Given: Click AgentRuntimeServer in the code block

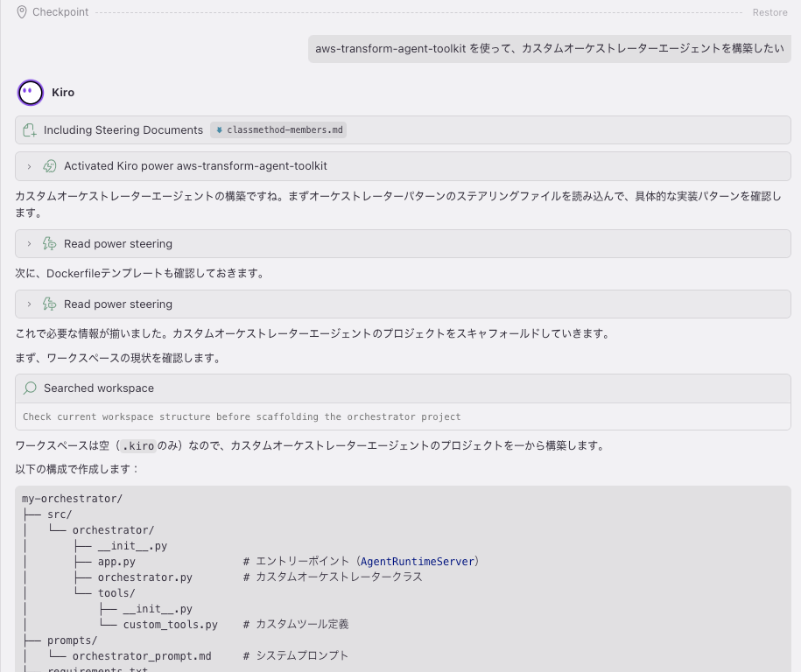Looking at the screenshot, I should tap(418, 561).
